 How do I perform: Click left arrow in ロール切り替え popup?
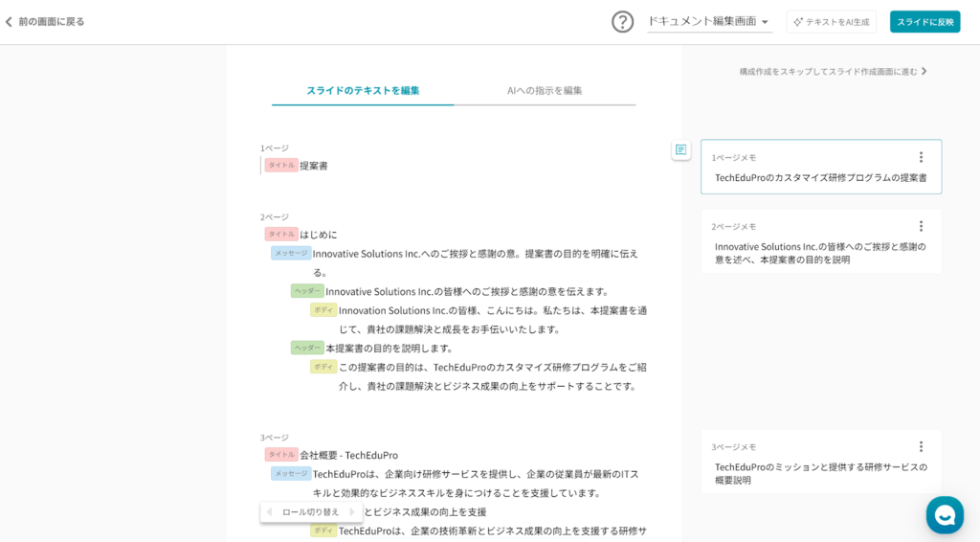coord(269,512)
